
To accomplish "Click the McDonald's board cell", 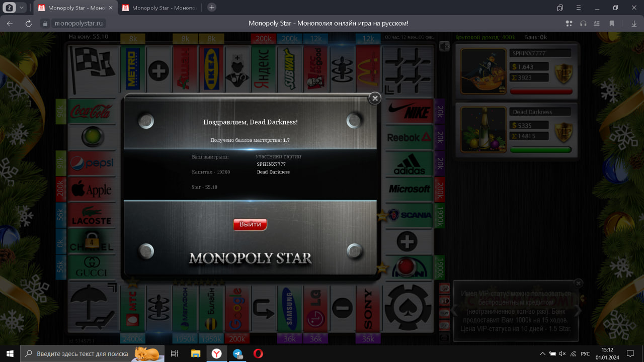I will [368, 68].
